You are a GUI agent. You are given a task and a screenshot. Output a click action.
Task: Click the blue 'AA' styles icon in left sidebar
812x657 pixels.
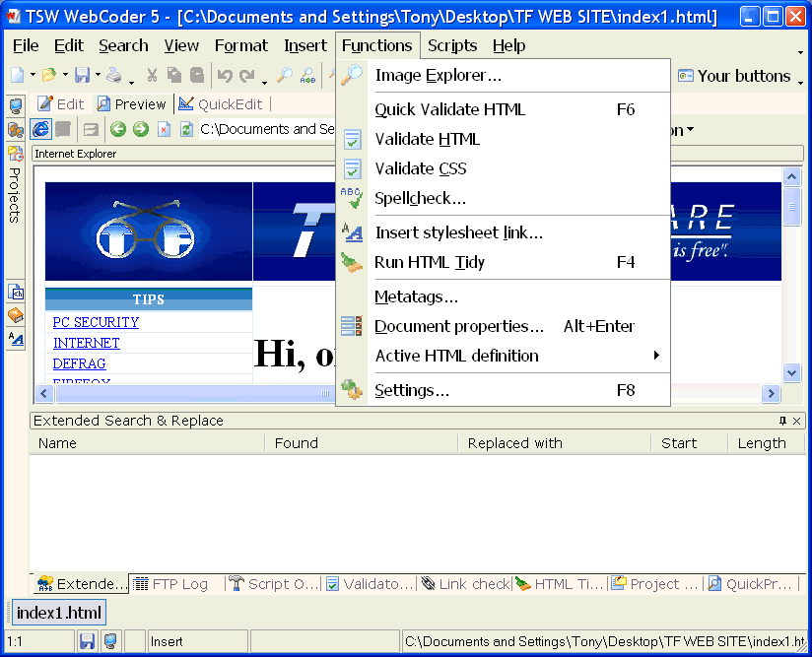pos(16,339)
